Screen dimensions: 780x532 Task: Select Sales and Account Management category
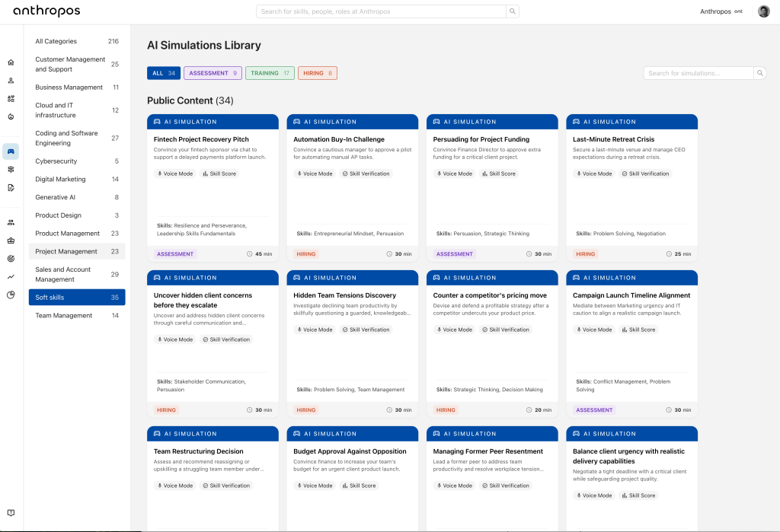(77, 275)
